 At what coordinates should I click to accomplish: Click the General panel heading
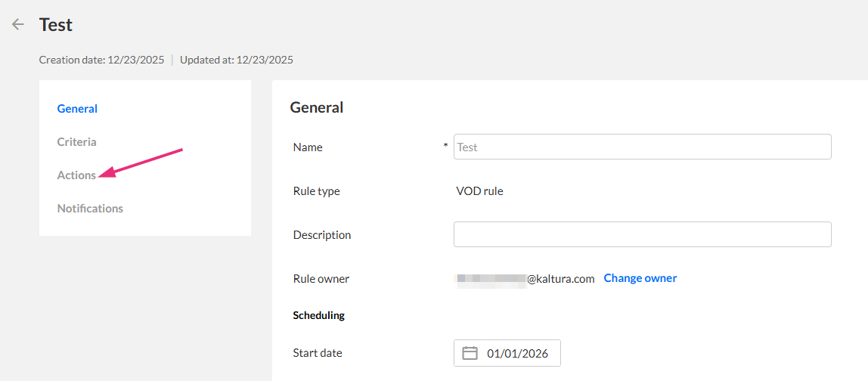point(316,107)
